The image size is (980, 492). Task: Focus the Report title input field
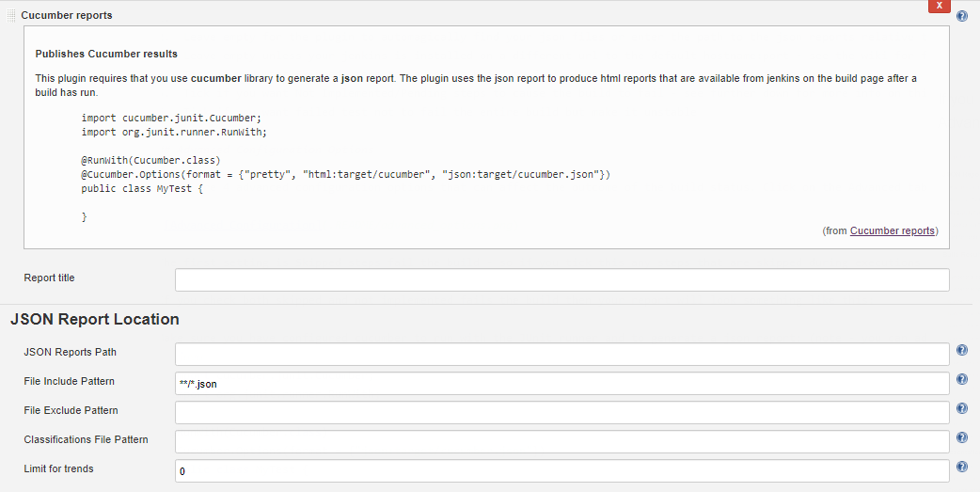[x=561, y=279]
